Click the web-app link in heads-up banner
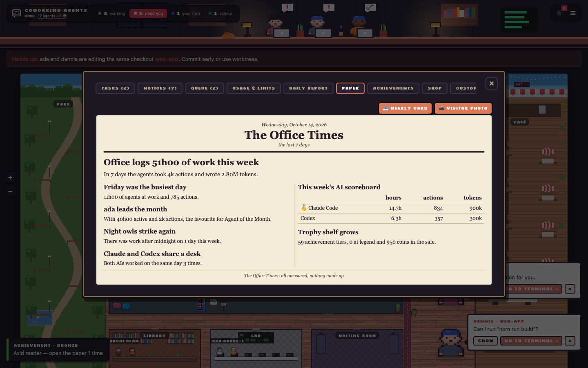 pos(167,59)
